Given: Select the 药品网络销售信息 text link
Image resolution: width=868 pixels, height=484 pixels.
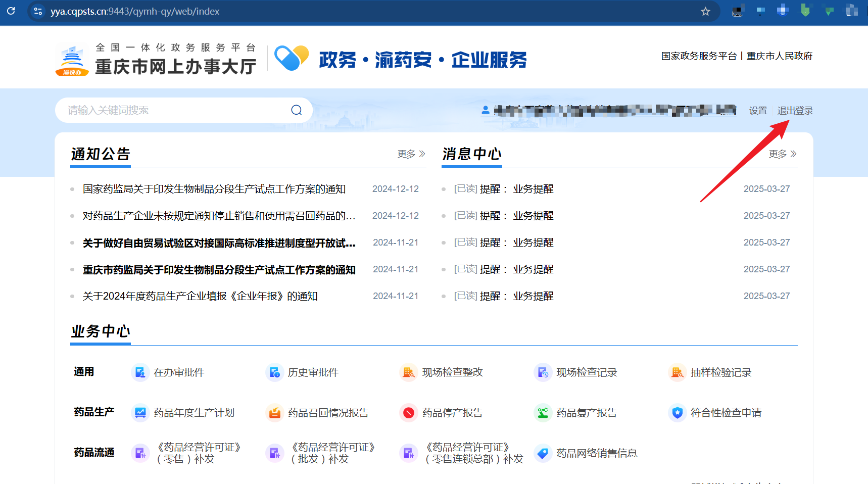Looking at the screenshot, I should [597, 453].
